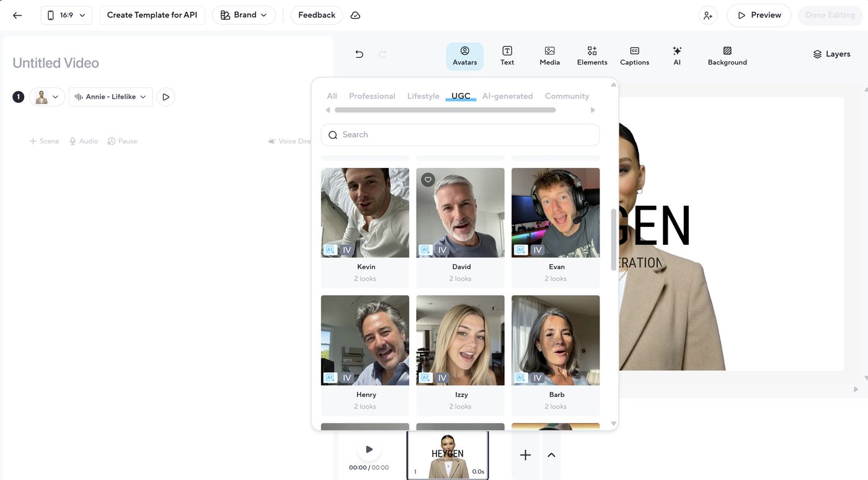
Task: Open the Media panel
Action: tap(549, 56)
